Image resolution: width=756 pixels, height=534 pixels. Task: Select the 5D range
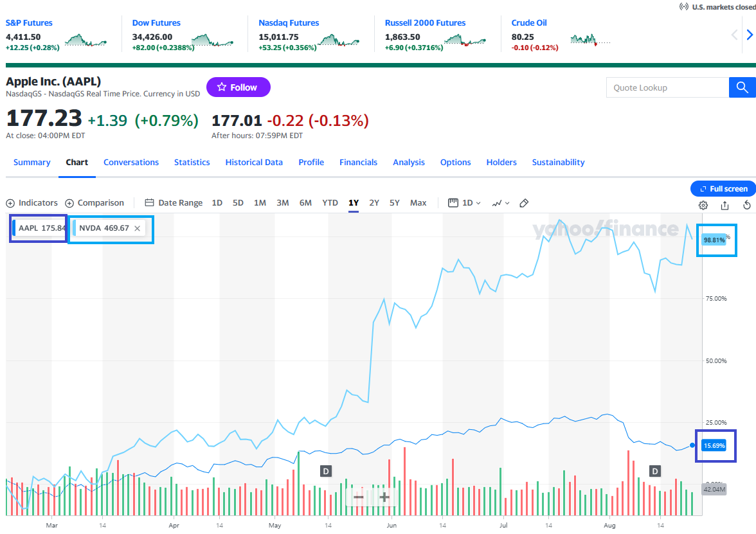coord(238,203)
